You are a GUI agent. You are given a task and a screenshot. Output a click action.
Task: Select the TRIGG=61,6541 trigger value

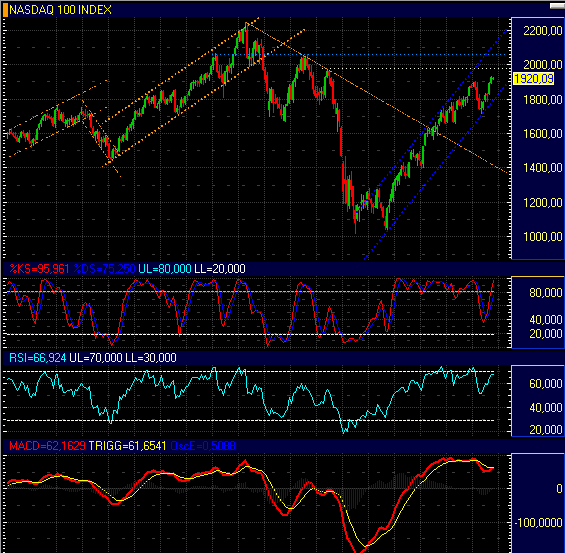pyautogui.click(x=128, y=446)
